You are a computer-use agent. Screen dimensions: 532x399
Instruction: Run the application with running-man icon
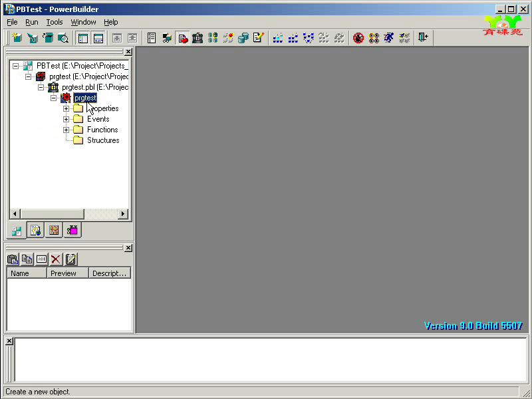point(389,38)
